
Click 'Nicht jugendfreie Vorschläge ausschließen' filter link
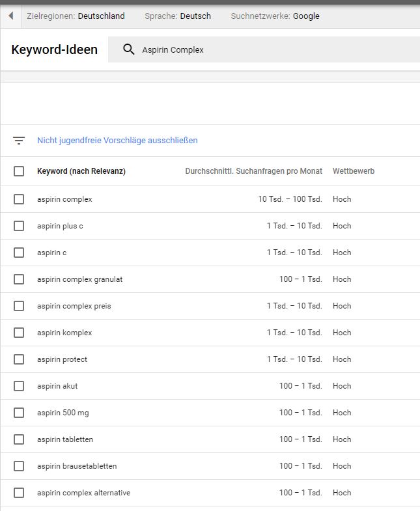(x=117, y=141)
